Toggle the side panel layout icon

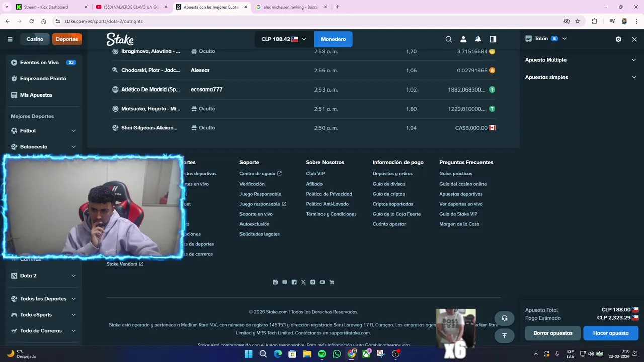tap(493, 39)
